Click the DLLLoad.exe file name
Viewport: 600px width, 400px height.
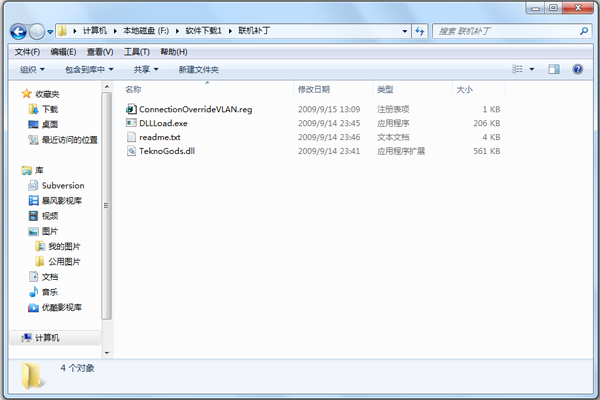tap(163, 123)
